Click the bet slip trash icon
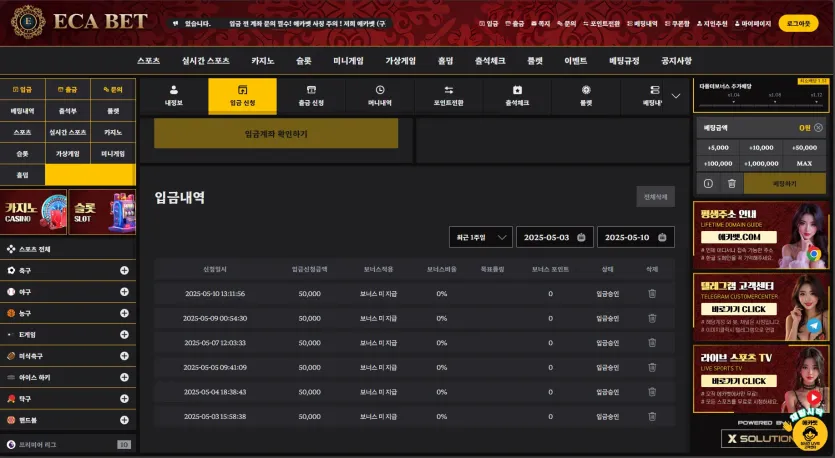 [x=732, y=183]
